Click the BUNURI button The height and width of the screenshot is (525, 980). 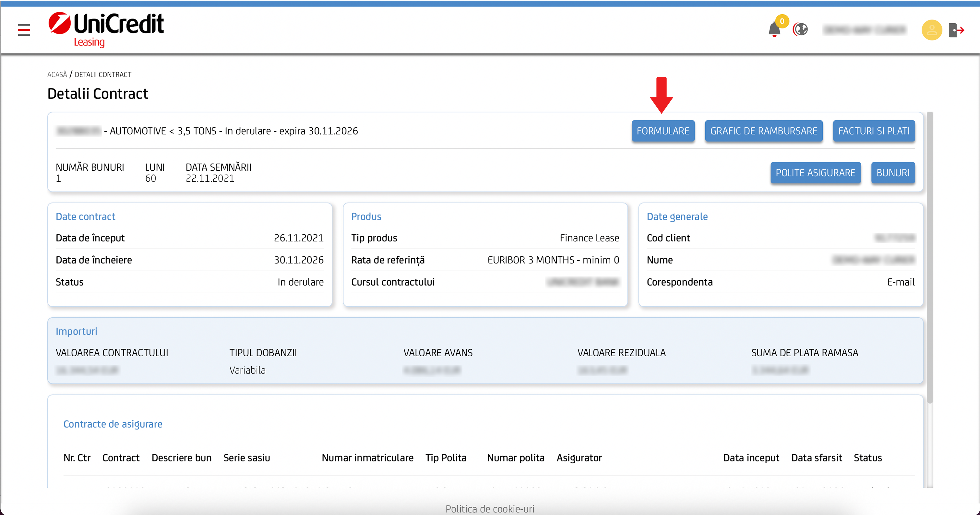click(893, 173)
